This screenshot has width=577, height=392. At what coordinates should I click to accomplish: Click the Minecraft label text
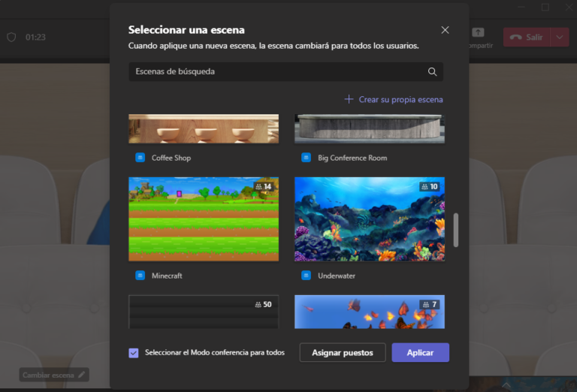(x=167, y=276)
